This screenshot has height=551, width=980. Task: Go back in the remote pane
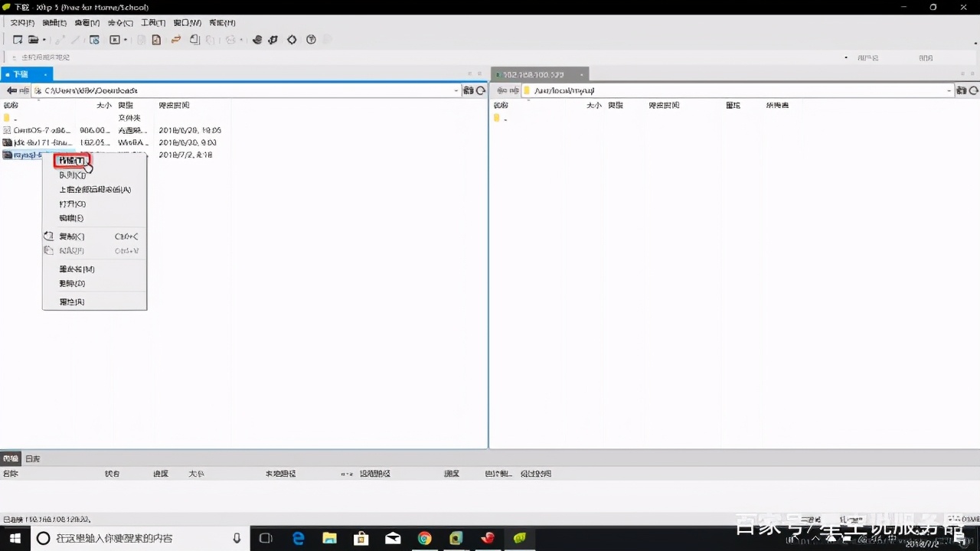point(501,90)
